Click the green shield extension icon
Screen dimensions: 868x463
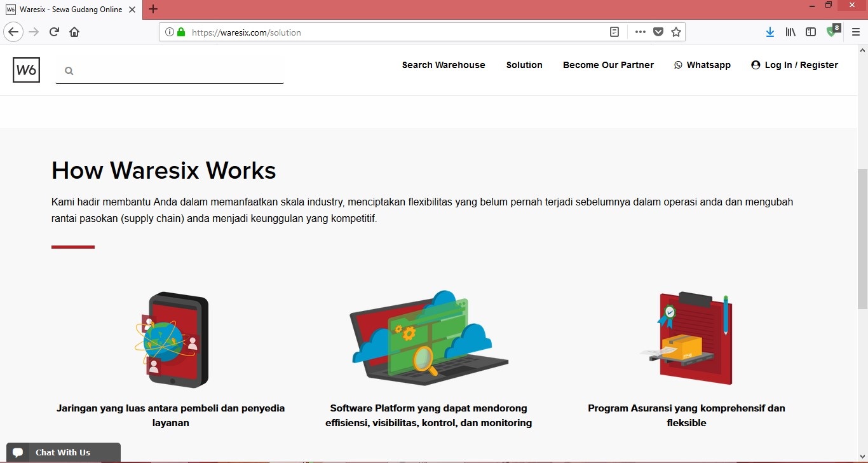[x=832, y=32]
